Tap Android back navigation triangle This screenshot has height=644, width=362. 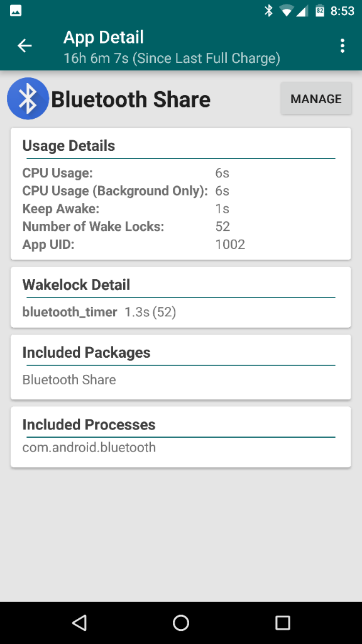[79, 623]
